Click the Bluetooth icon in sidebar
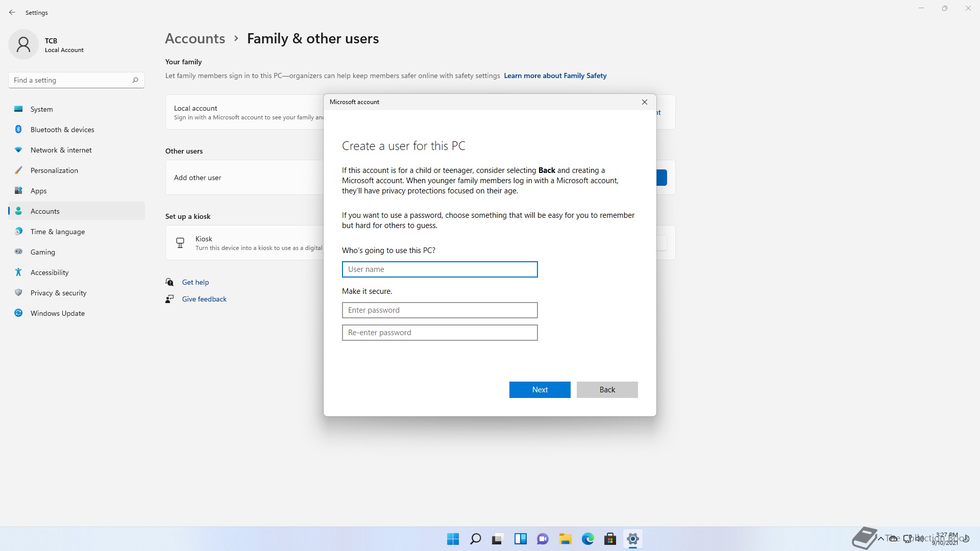 click(x=18, y=129)
